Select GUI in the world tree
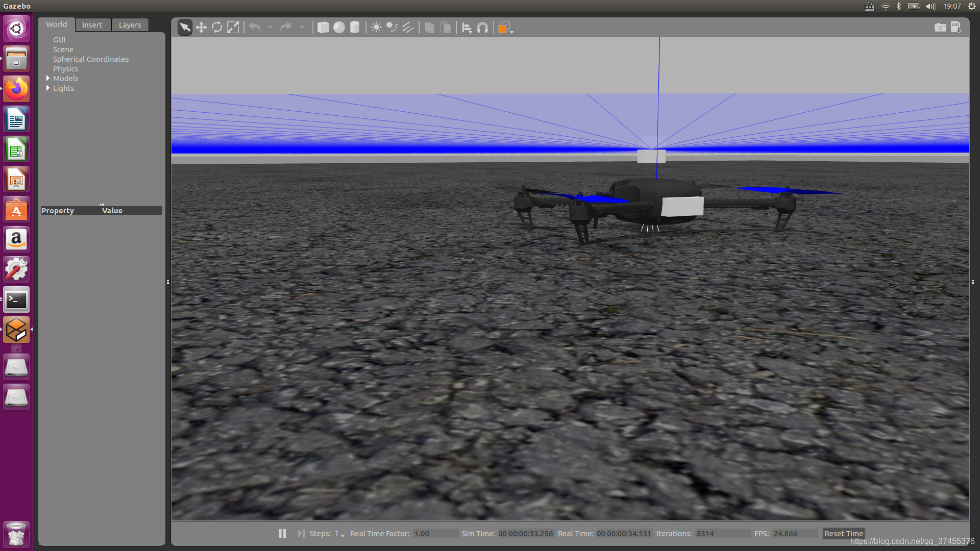Viewport: 980px width, 551px height. pos(59,40)
